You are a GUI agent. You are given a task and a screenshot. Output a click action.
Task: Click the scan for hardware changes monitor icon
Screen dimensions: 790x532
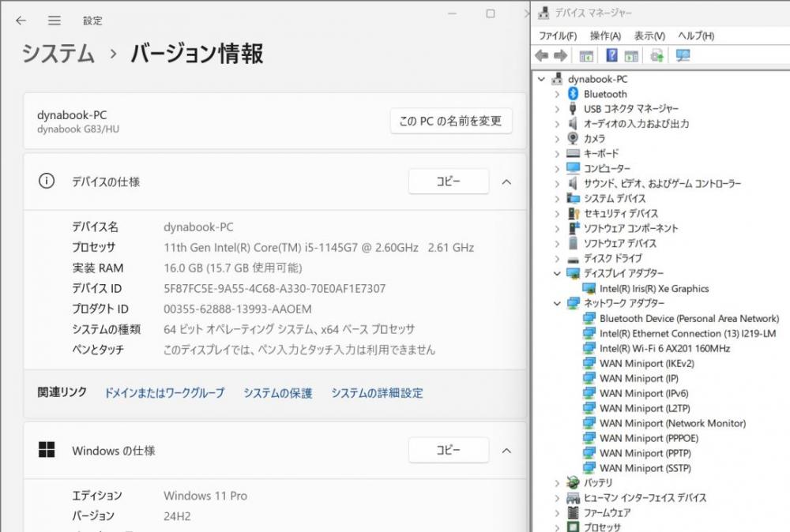click(683, 55)
